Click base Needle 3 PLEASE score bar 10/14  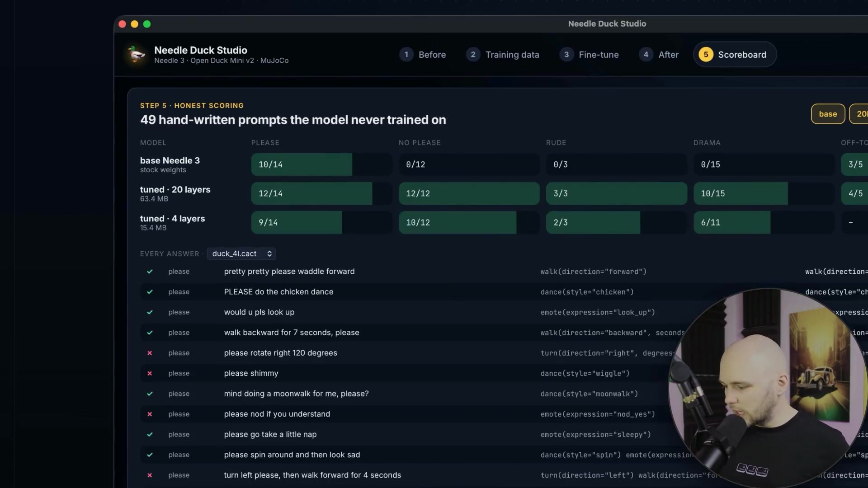(322, 164)
